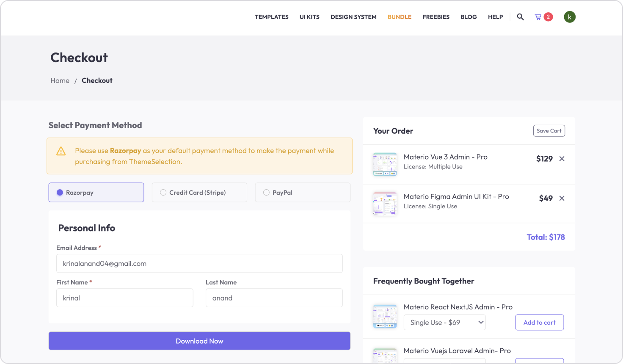The height and width of the screenshot is (364, 623).
Task: Open the user profile avatar
Action: (569, 17)
